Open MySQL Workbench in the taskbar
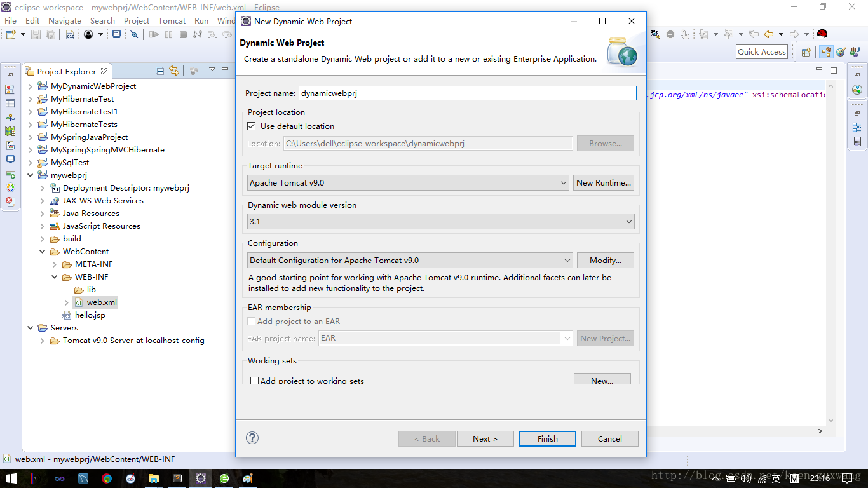The width and height of the screenshot is (868, 488). point(83,478)
